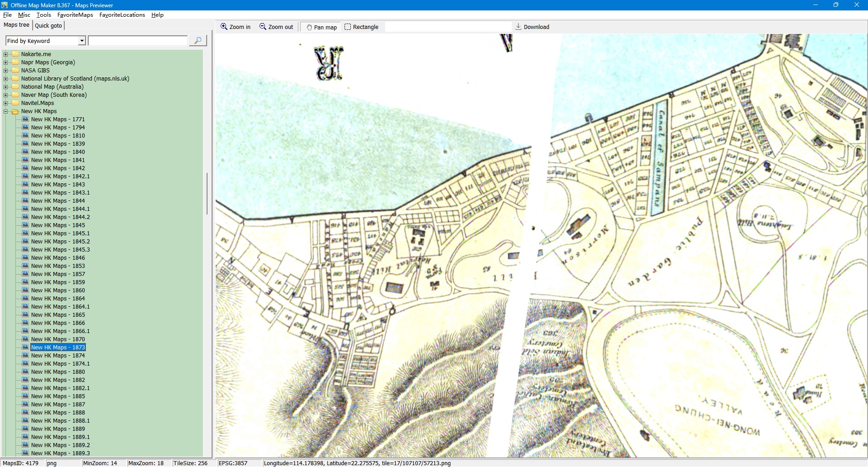This screenshot has width=868, height=467.
Task: Click the Download arrow icon
Action: tap(519, 27)
